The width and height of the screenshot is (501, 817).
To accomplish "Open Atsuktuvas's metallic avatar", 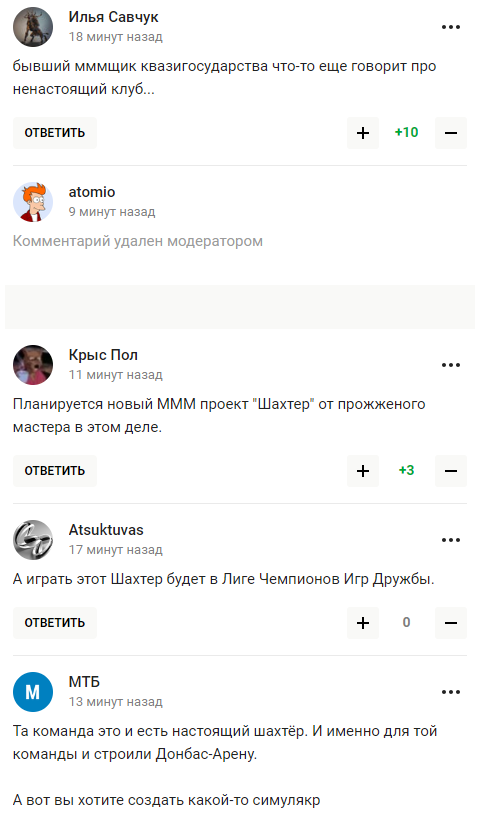I will click(33, 540).
